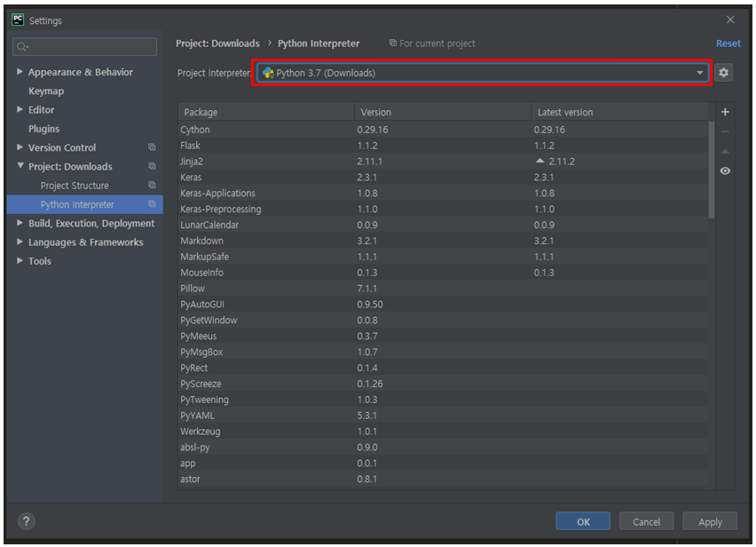
Task: Click the project-level icon next to Project Structure
Action: click(152, 185)
